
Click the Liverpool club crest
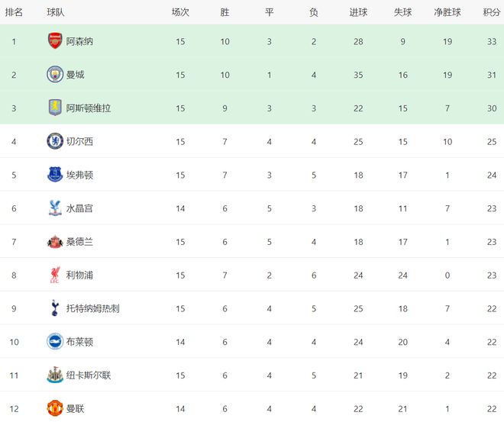click(x=55, y=275)
